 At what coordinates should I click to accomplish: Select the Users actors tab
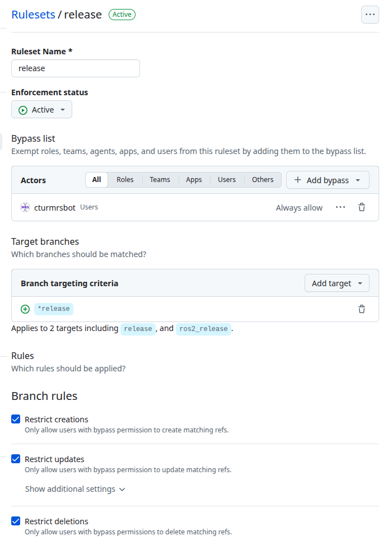227,180
